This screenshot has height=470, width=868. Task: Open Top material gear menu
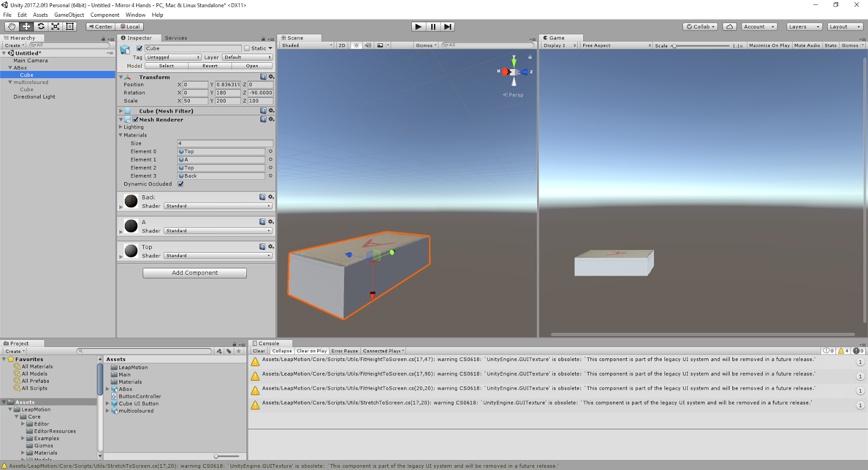(271, 247)
